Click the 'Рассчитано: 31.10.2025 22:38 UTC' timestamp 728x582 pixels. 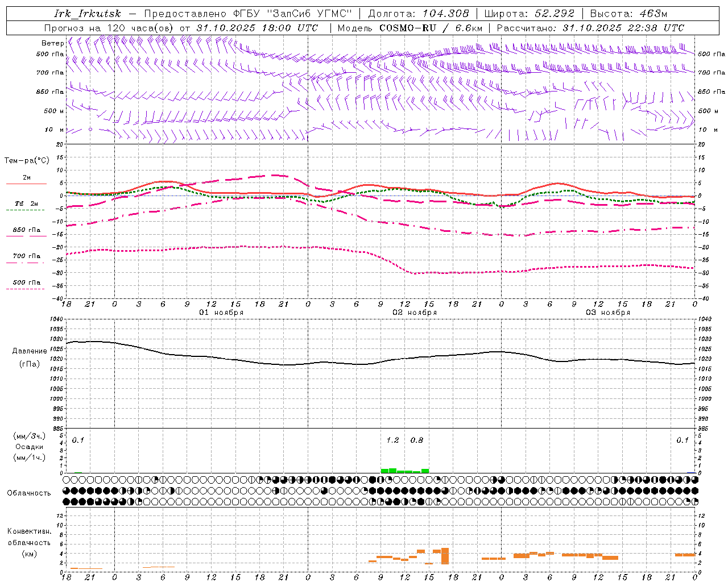(x=590, y=28)
